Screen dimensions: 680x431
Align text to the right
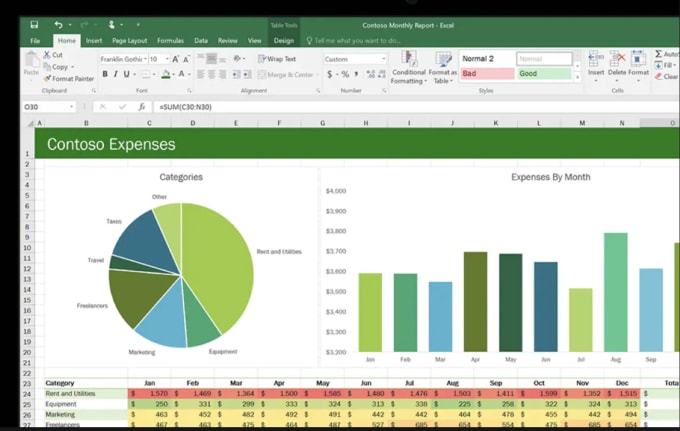click(x=222, y=75)
